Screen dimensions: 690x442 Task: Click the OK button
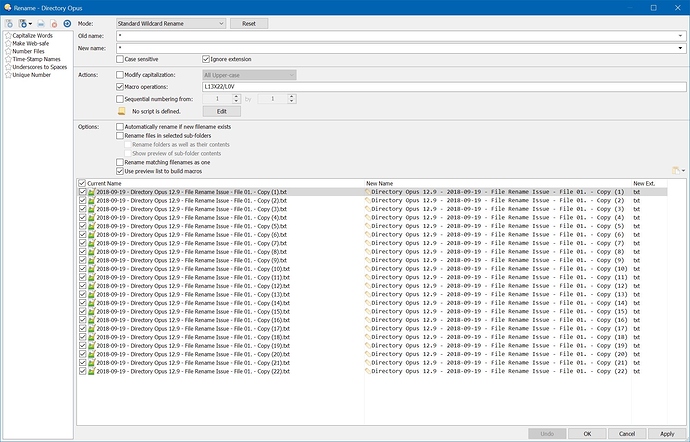pyautogui.click(x=587, y=434)
